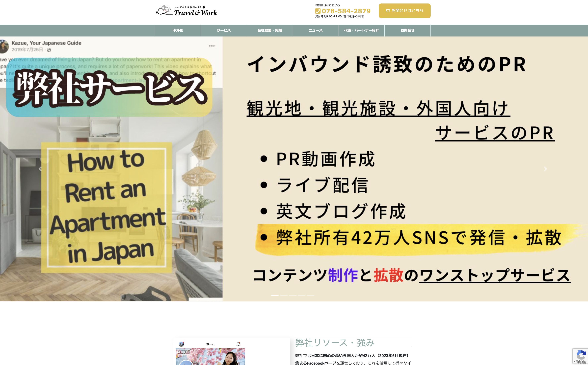Image resolution: width=588 pixels, height=365 pixels.
Task: Open the 代表・パートナー紹介 navigation item
Action: coord(361,30)
